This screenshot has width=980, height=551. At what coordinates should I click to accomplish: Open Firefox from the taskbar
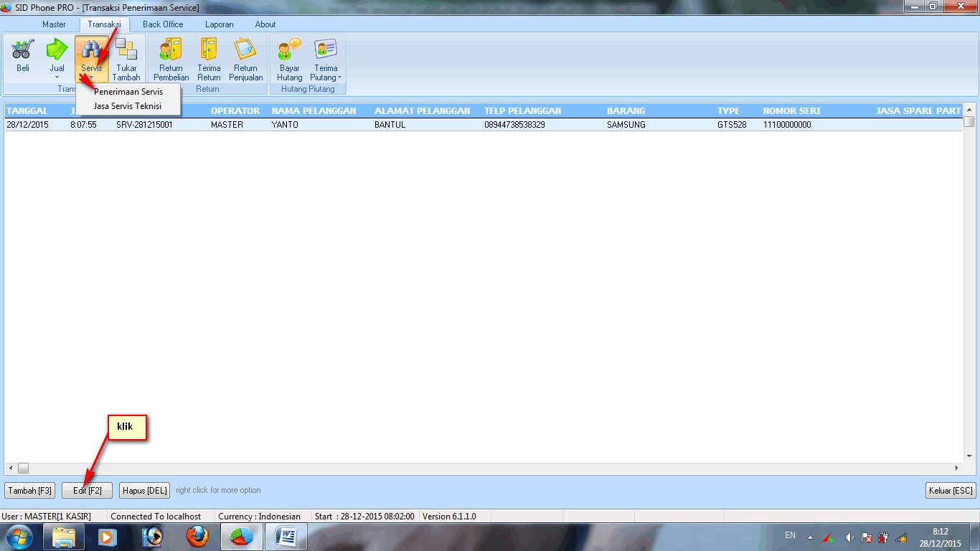[197, 536]
